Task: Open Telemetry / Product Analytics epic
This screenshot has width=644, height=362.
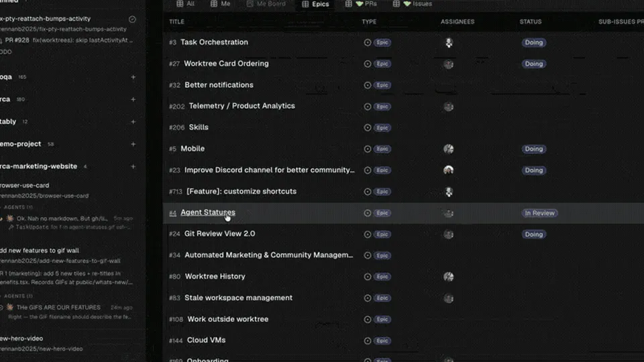Action: pyautogui.click(x=241, y=106)
